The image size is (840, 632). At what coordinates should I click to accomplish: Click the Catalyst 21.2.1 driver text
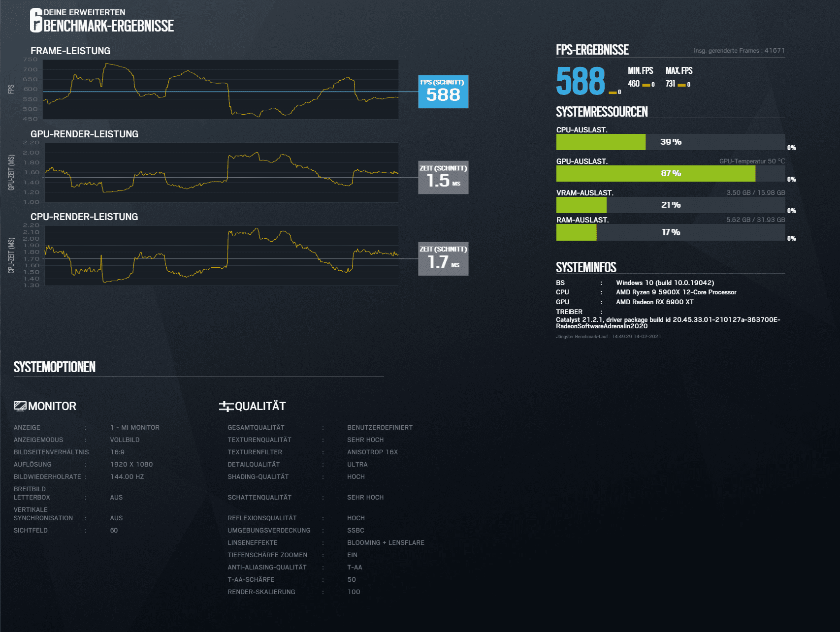[668, 323]
